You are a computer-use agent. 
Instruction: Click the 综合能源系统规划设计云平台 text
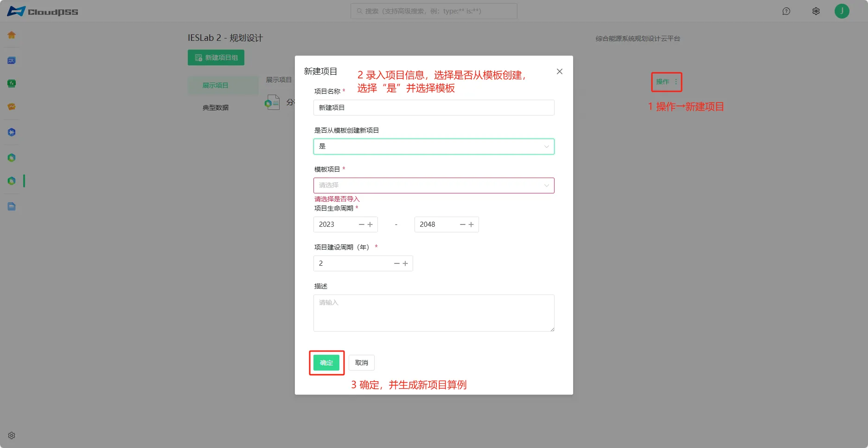[x=638, y=38]
